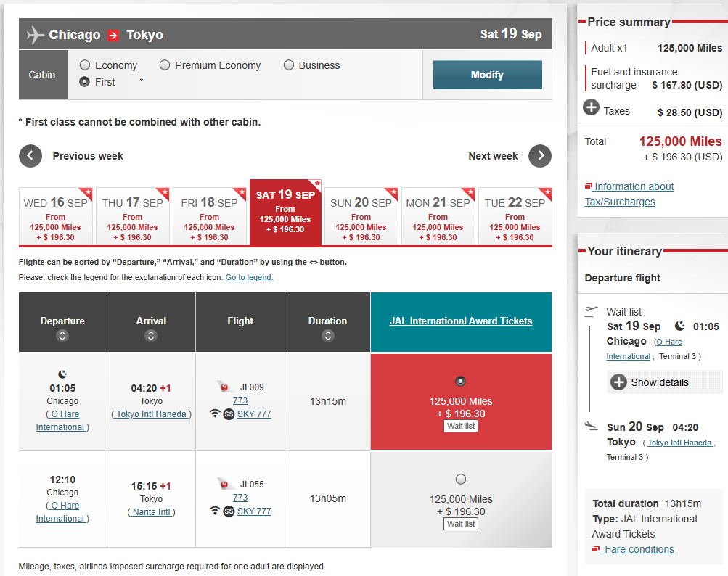Click the moon icon in itinerary departure
This screenshot has width=728, height=576.
[679, 326]
